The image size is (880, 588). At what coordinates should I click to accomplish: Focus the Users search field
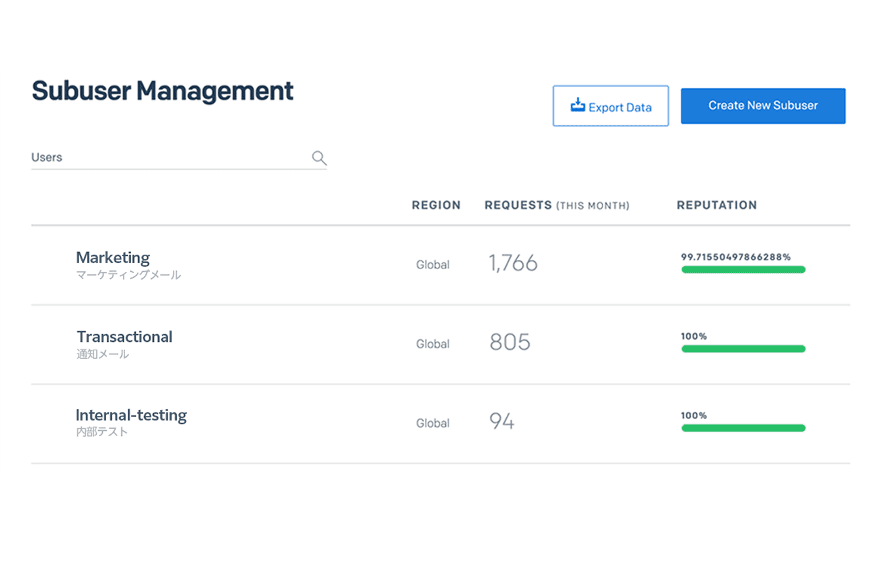tap(169, 158)
